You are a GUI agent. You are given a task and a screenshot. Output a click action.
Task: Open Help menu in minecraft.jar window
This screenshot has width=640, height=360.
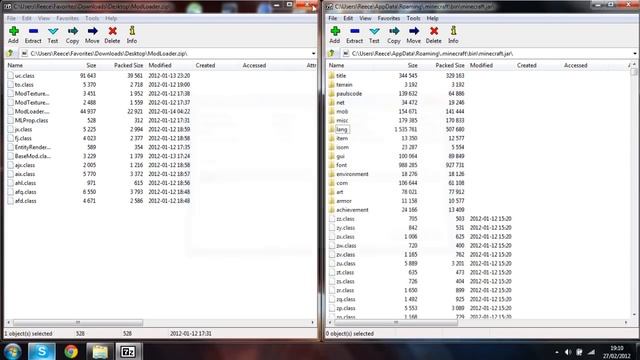(432, 18)
